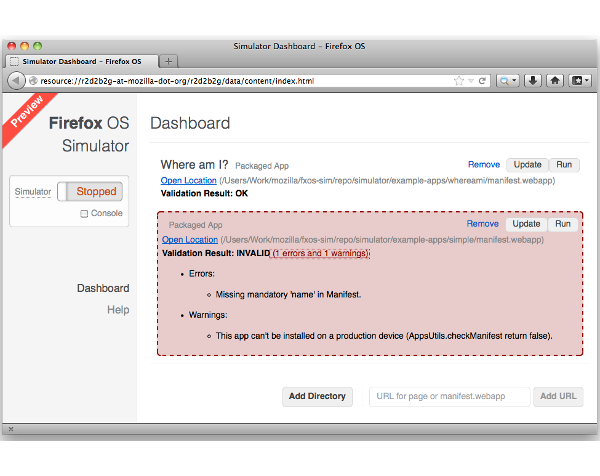Close the status bar x icon
Image resolution: width=600 pixels, height=476 pixels.
click(10, 429)
